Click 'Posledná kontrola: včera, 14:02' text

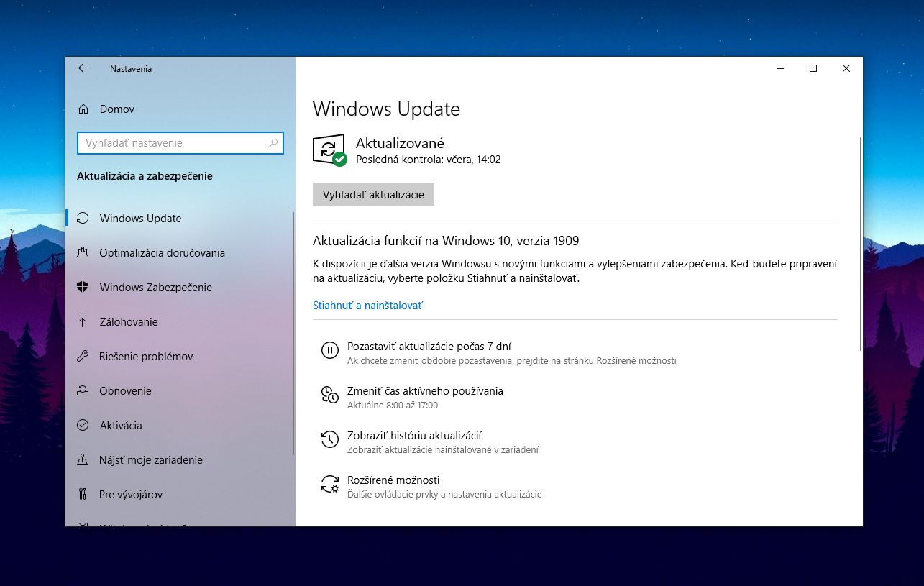428,160
